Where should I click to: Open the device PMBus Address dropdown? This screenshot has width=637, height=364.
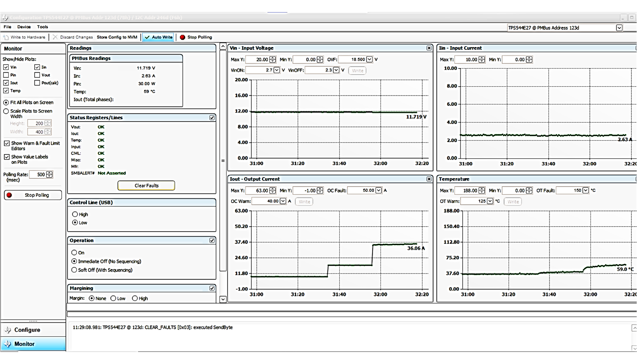click(x=619, y=28)
